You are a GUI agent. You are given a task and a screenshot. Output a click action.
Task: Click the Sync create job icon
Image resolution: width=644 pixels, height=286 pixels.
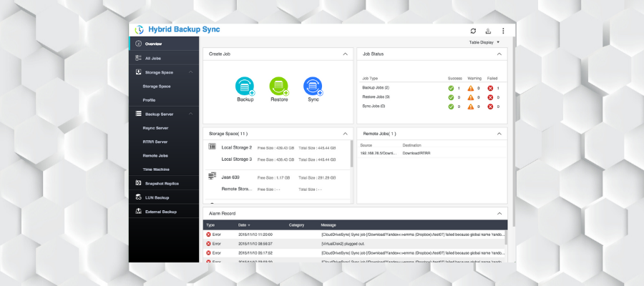point(313,87)
